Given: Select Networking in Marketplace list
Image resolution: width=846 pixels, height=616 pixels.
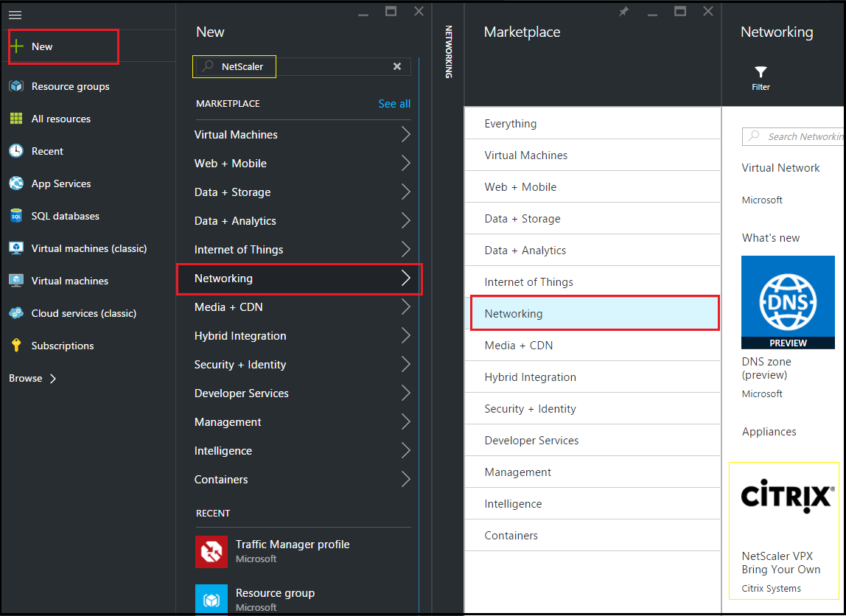Looking at the screenshot, I should click(592, 313).
